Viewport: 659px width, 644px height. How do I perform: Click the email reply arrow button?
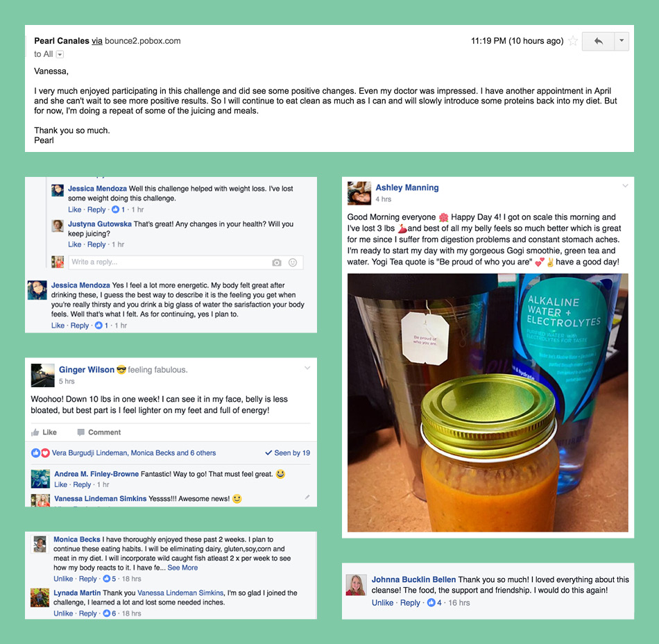(x=598, y=41)
